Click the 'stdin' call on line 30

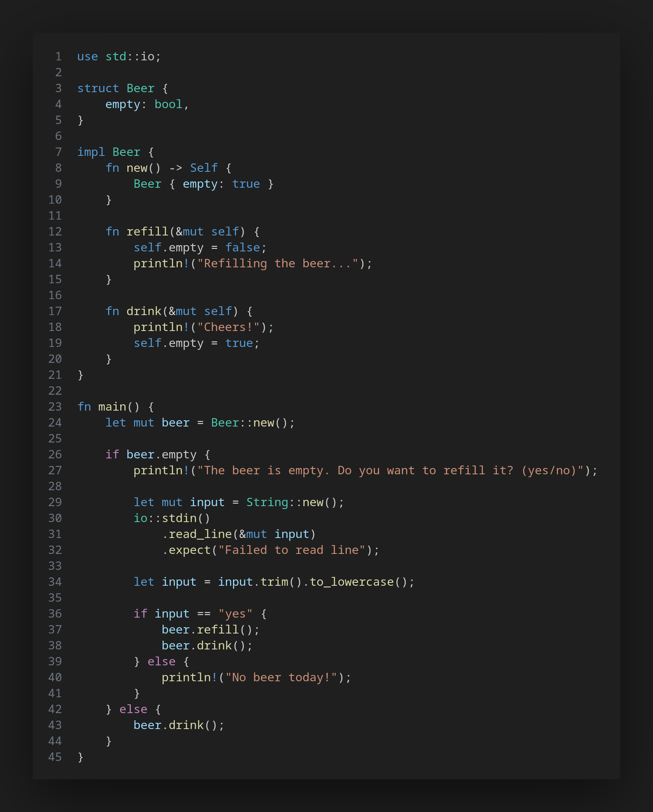point(179,518)
